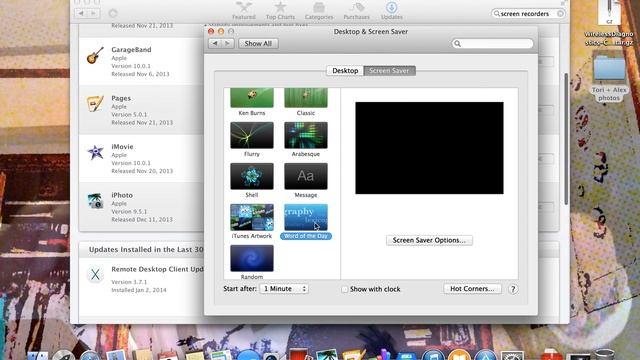
Task: Open the help button in Screen Saver pane
Action: [513, 289]
